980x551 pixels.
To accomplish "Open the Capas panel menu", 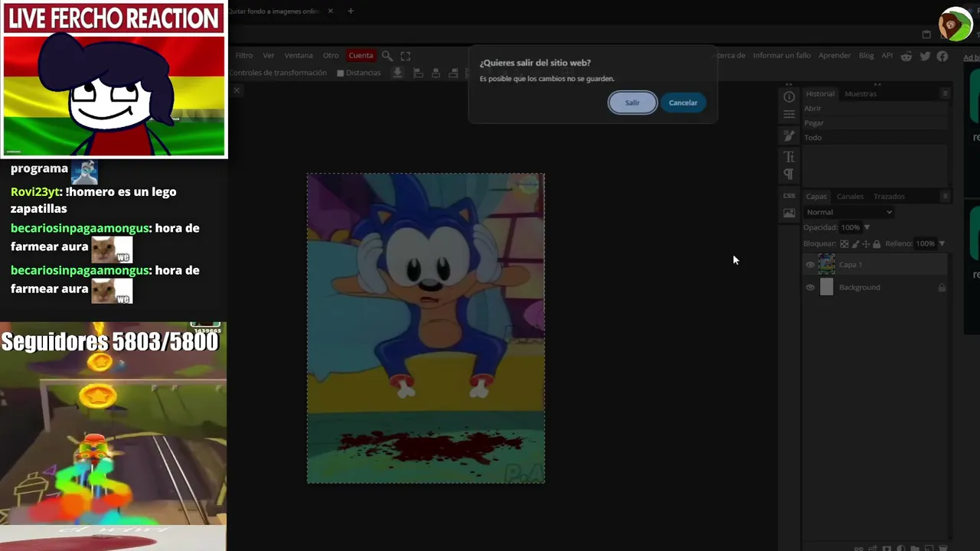I will [946, 197].
